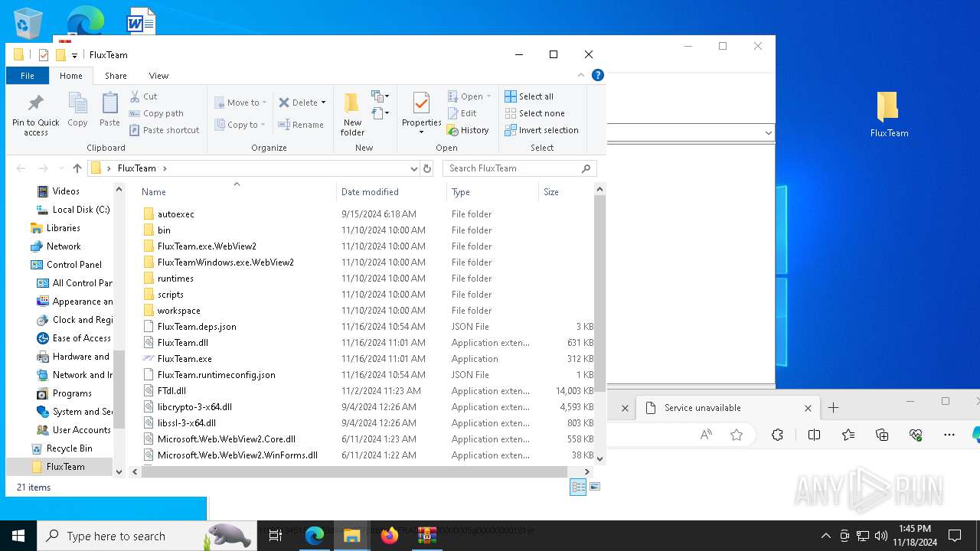980x551 pixels.
Task: Open Edge Settings and more menu
Action: [949, 435]
